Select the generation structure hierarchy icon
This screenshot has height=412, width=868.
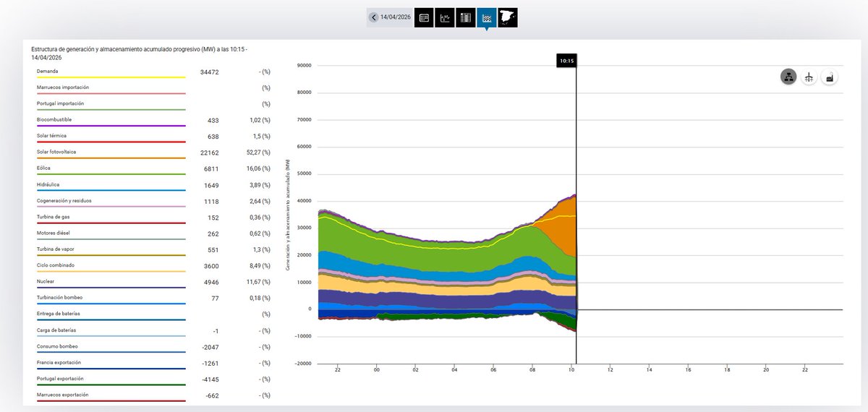click(x=788, y=77)
